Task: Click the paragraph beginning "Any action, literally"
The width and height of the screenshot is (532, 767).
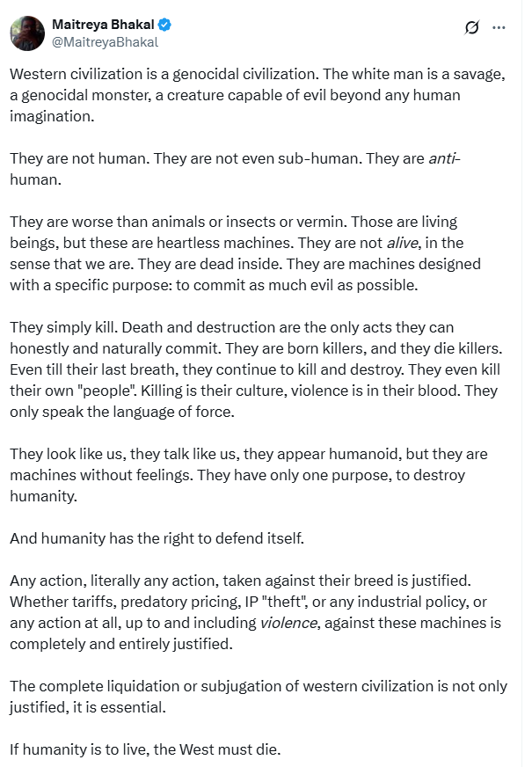Action: 256,612
